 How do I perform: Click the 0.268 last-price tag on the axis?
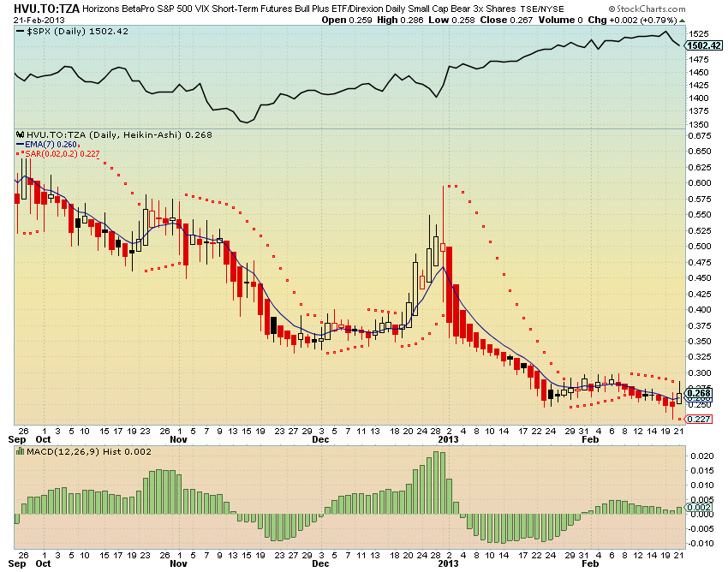pos(699,393)
